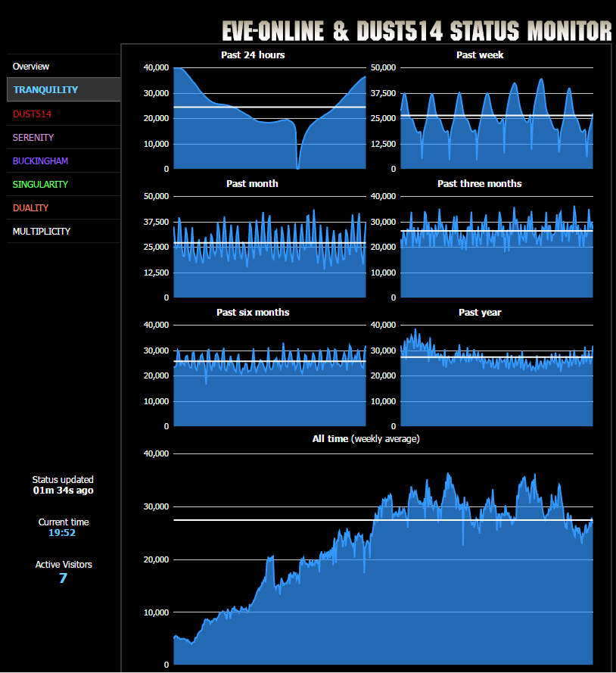Click the Past week chart
616x673 pixels.
(x=496, y=118)
